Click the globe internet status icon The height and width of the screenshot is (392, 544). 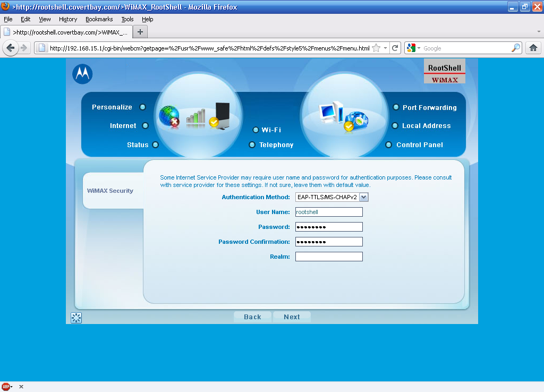(x=169, y=116)
